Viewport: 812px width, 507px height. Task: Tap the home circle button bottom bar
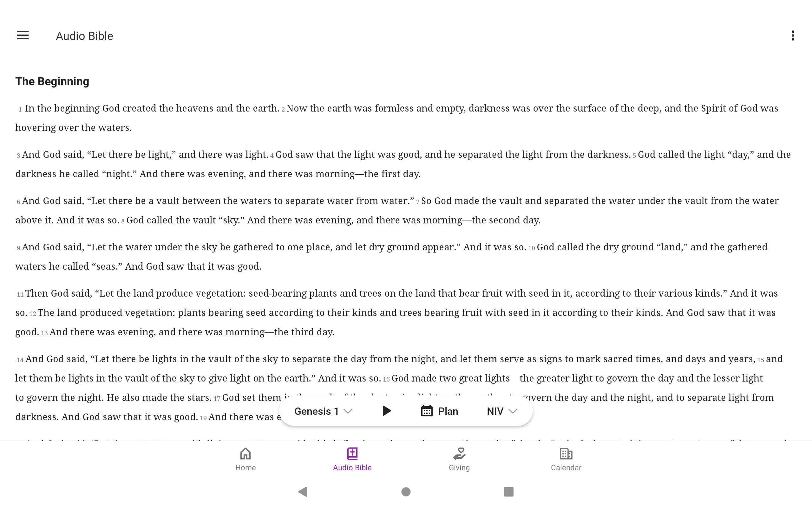point(406,491)
